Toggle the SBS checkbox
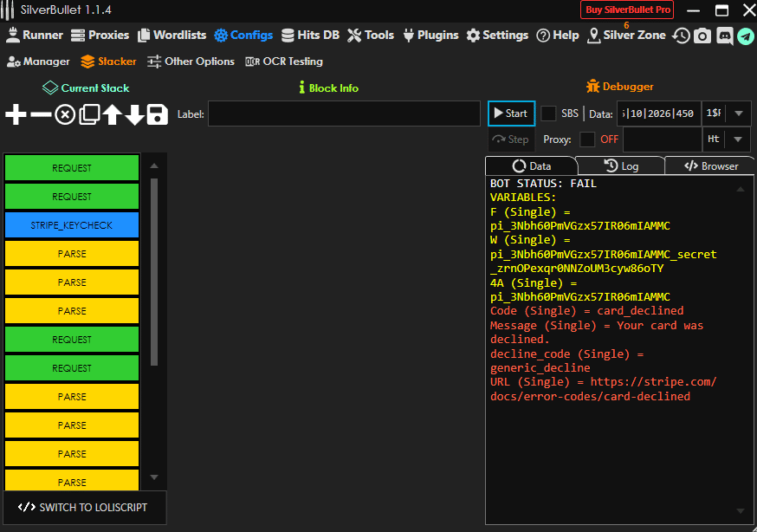The width and height of the screenshot is (757, 532). click(x=549, y=114)
